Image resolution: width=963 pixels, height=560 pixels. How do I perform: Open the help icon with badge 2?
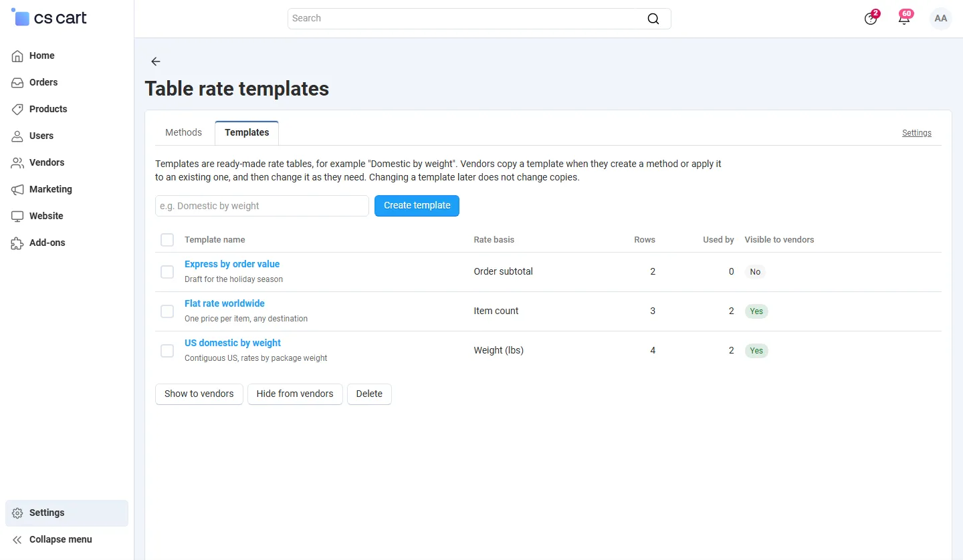871,18
